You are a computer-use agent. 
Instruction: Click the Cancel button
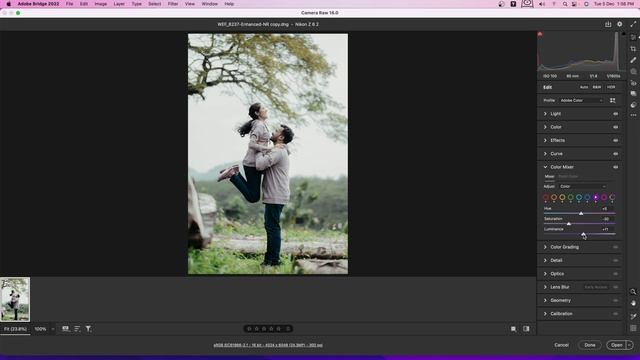coord(561,345)
